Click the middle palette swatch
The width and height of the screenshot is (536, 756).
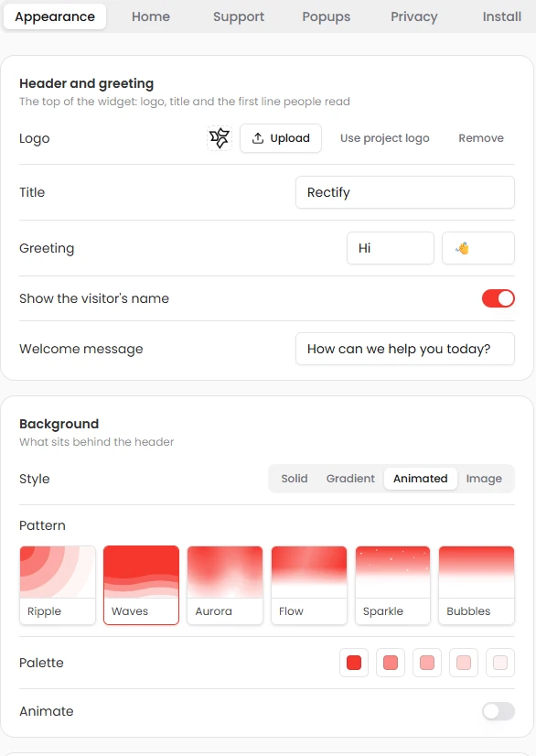(427, 663)
